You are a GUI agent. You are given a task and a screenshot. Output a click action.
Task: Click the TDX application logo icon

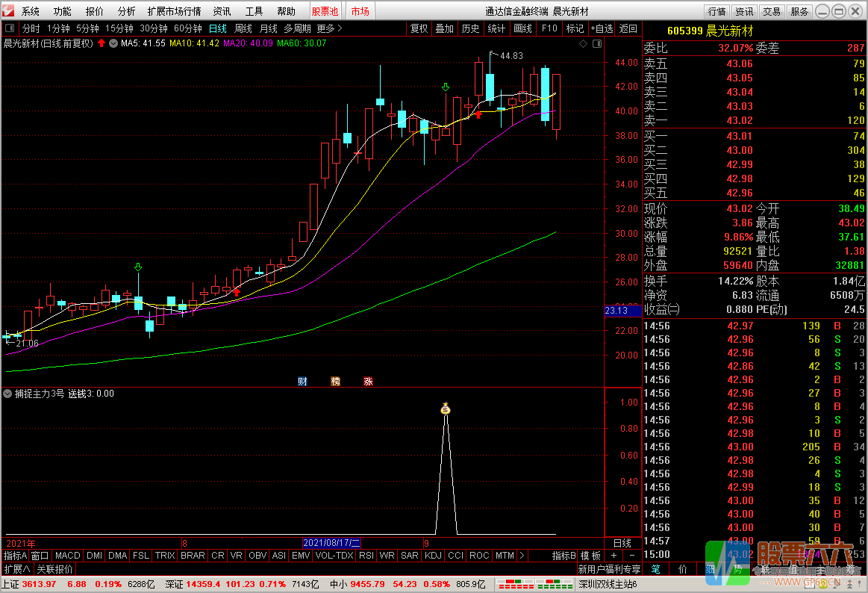tap(8, 10)
